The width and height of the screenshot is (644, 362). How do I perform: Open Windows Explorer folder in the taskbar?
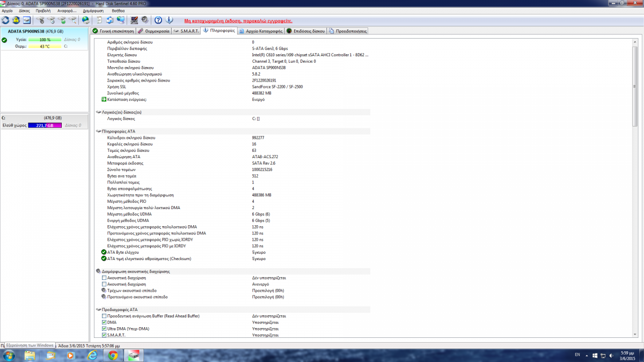coord(30,356)
